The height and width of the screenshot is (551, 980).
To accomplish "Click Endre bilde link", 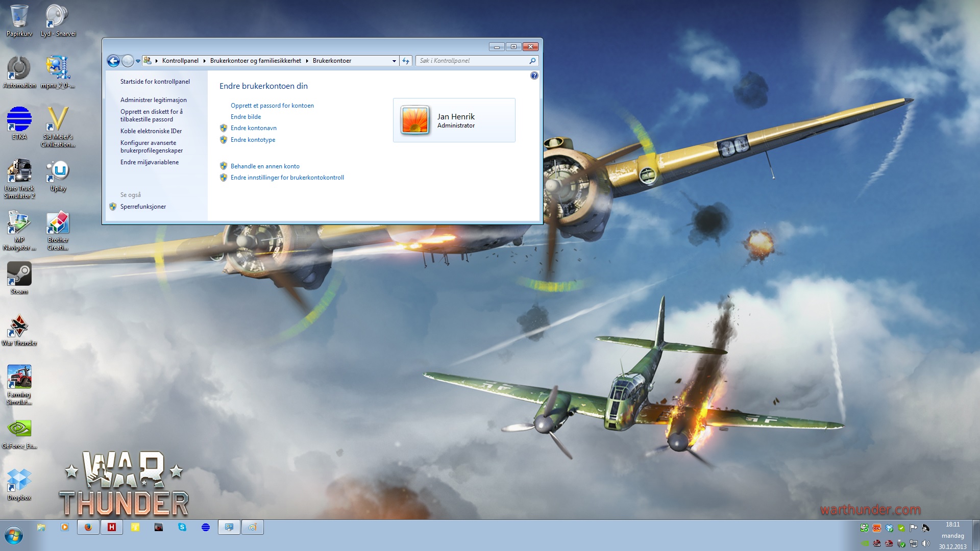I will 246,117.
